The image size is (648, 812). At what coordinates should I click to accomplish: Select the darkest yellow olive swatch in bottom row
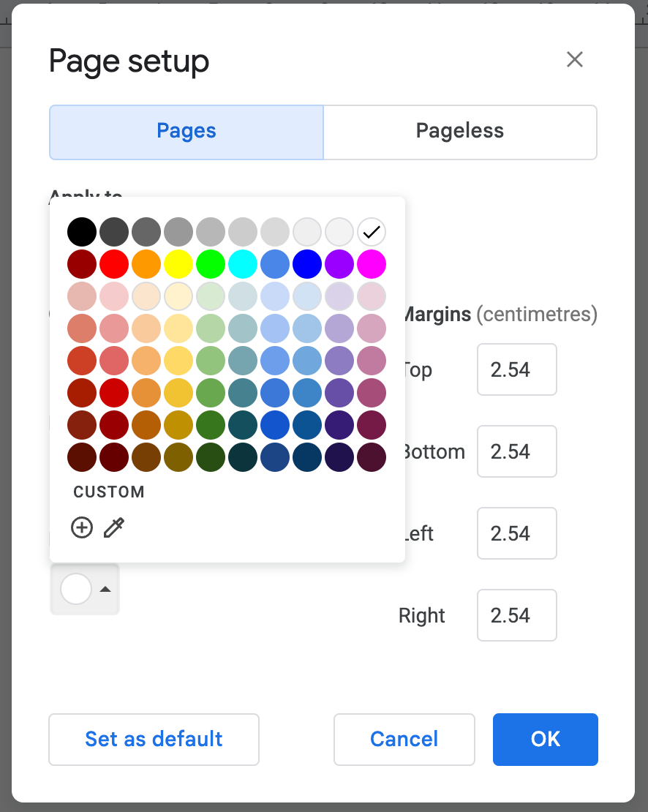click(178, 457)
